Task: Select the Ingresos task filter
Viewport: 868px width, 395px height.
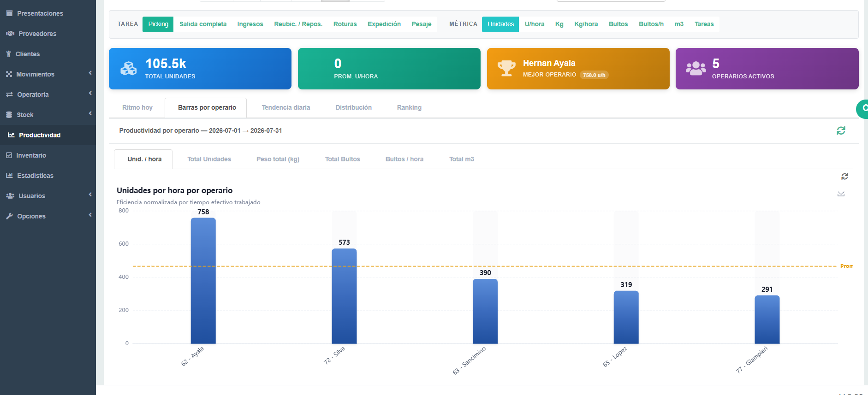Action: 250,24
